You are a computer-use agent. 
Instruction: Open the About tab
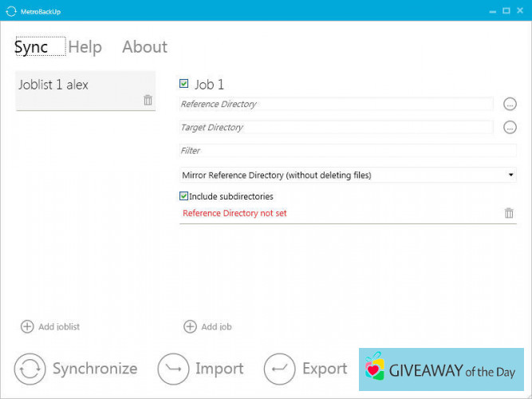144,47
